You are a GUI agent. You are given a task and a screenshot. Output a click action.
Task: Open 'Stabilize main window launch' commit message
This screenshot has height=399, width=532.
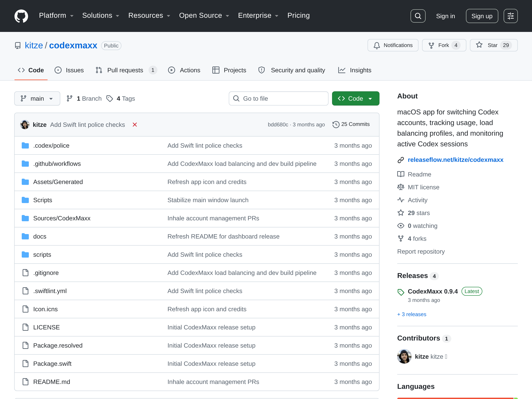click(208, 200)
